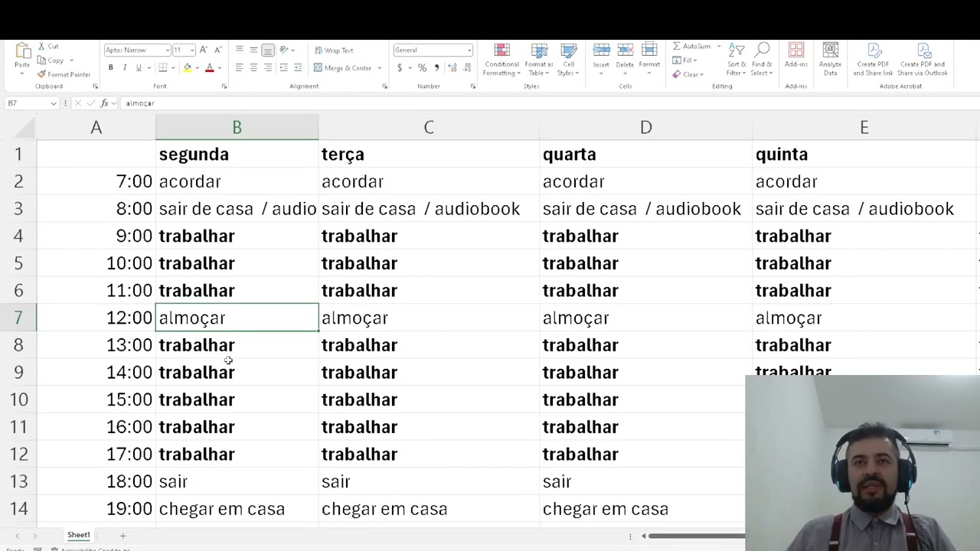The width and height of the screenshot is (980, 551).
Task: Align text to the left
Action: 240,68
